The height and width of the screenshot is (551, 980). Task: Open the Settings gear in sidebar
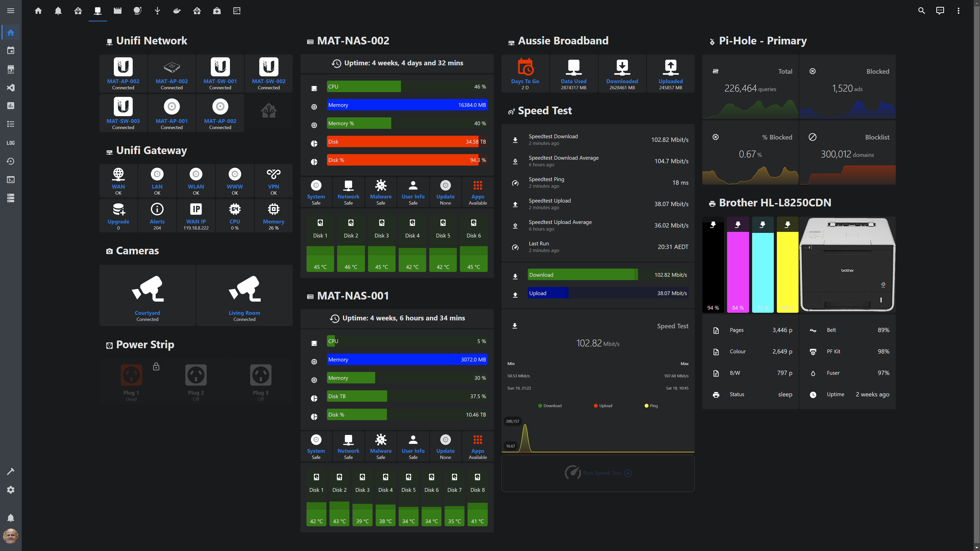coord(11,490)
